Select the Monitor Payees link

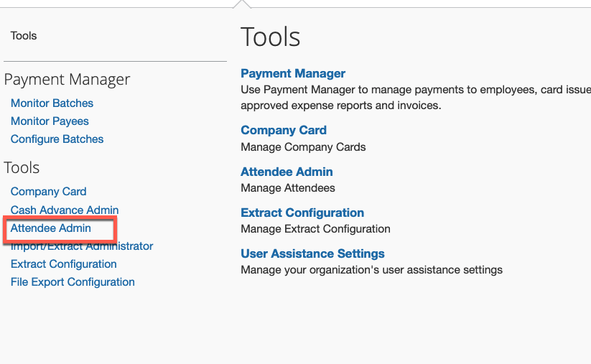50,121
